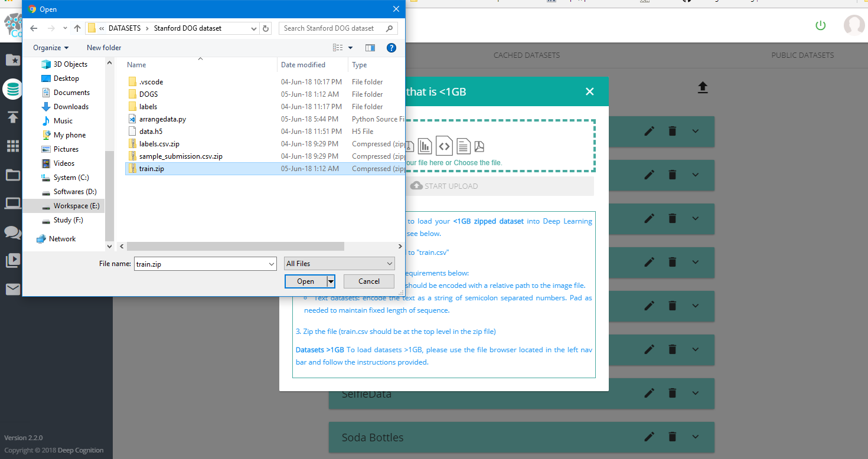Expand the Soda Bottles dataset row
Image resolution: width=868 pixels, height=459 pixels.
click(695, 437)
